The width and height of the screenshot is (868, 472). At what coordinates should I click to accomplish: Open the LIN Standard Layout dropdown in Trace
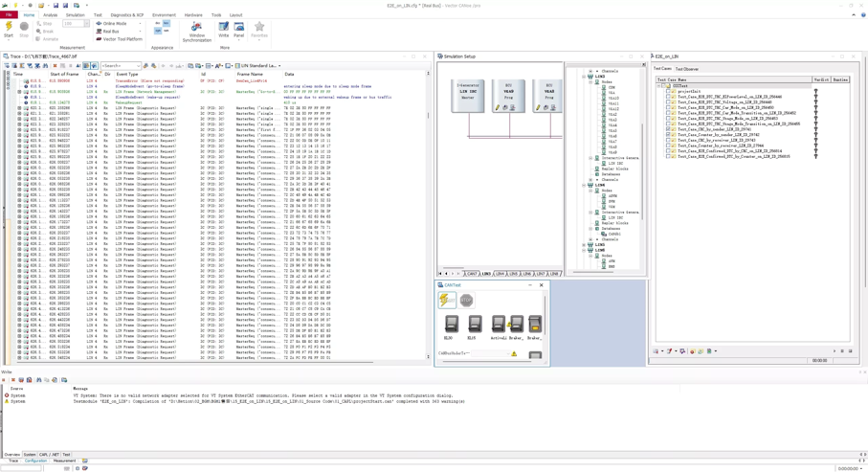[x=260, y=65]
